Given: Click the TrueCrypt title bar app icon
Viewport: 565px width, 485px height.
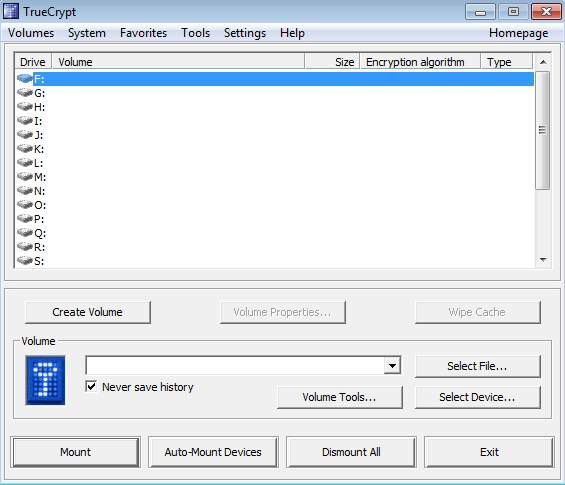Looking at the screenshot, I should (x=11, y=11).
